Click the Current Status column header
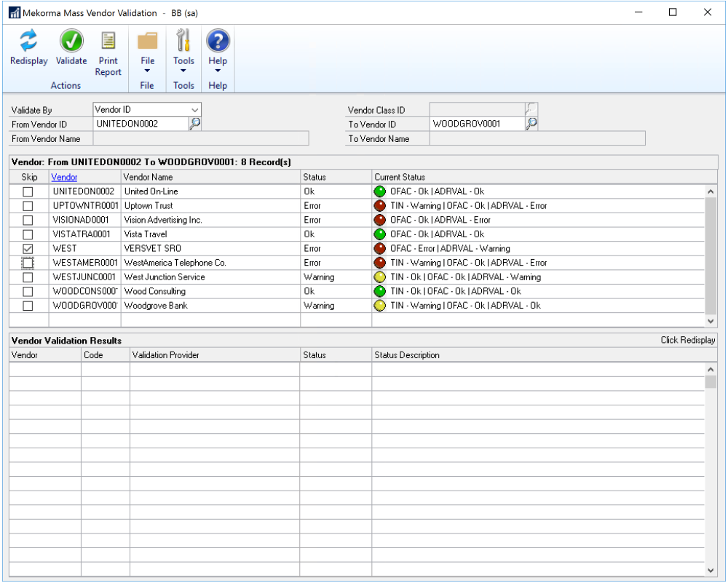Viewport: 728px width, 583px height. (400, 177)
